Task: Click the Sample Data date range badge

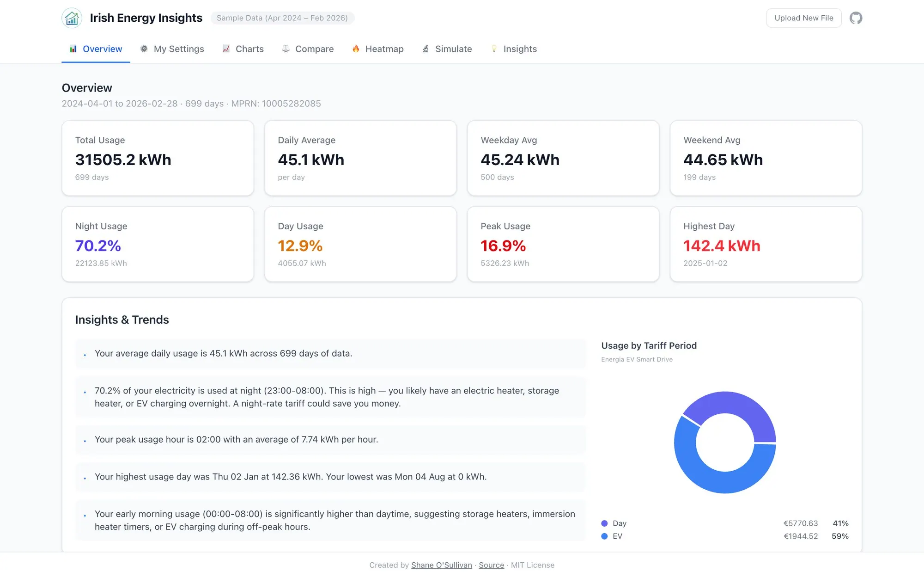Action: [x=282, y=18]
